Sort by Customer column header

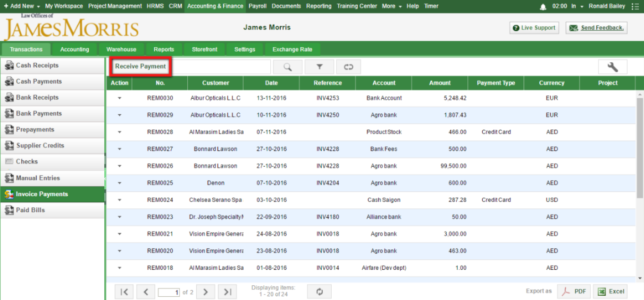(216, 83)
